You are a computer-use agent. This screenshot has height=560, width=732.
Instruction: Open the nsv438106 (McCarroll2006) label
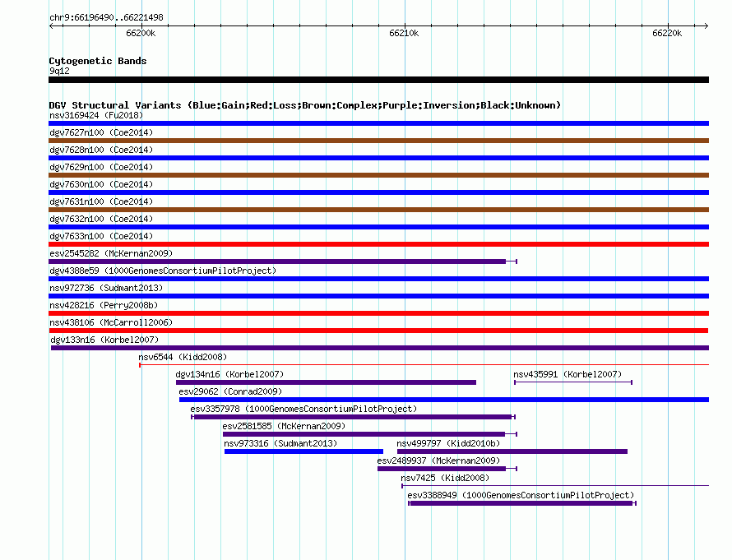coord(111,322)
